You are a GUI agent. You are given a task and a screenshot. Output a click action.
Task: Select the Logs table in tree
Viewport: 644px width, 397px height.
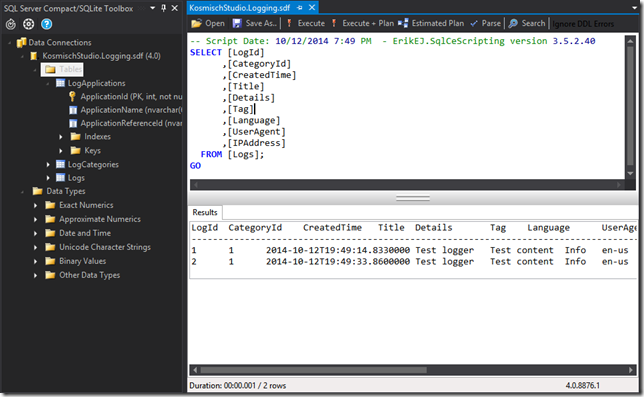coord(76,178)
